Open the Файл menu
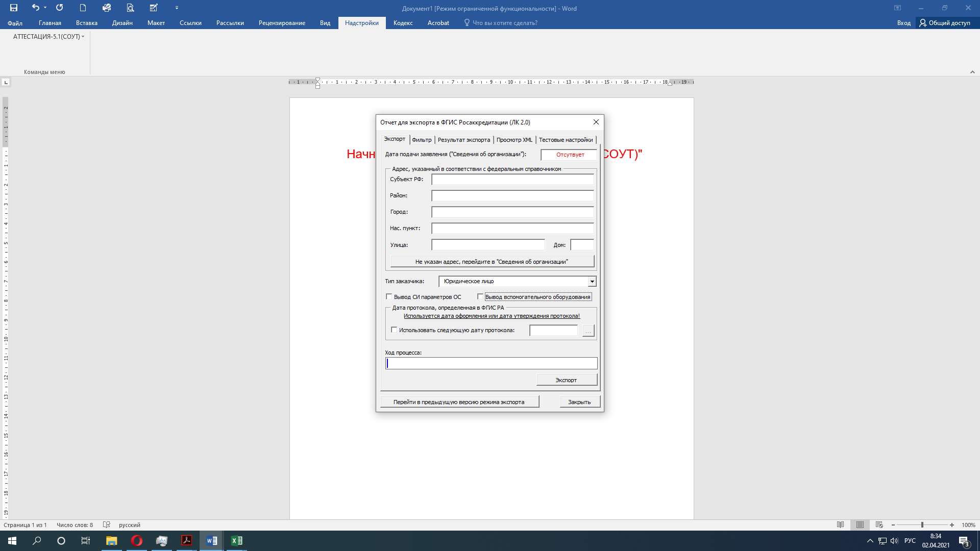The width and height of the screenshot is (980, 551). 15,23
